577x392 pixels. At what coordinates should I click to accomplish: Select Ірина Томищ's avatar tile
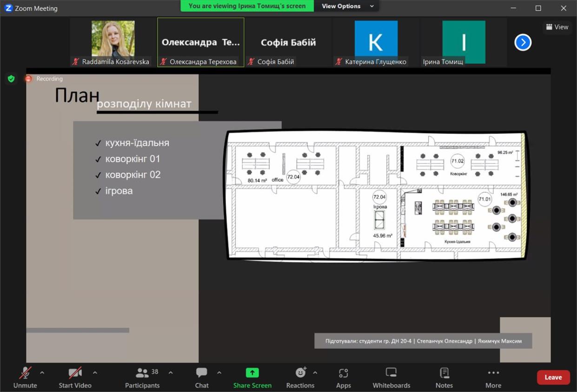coord(464,42)
